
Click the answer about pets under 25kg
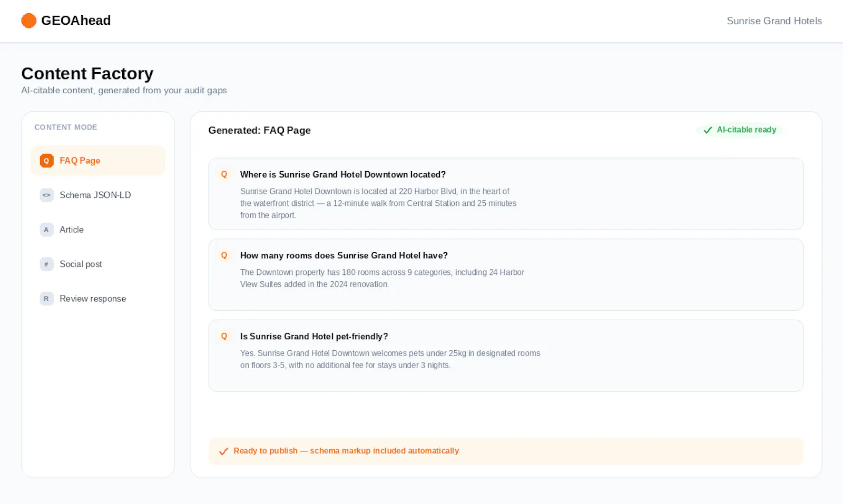click(x=390, y=359)
